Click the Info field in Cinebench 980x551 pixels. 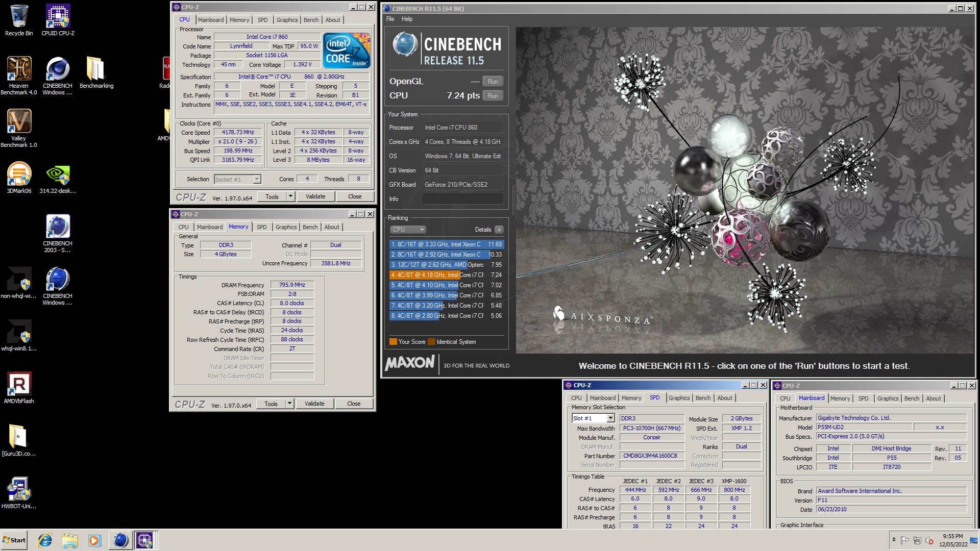(x=462, y=199)
